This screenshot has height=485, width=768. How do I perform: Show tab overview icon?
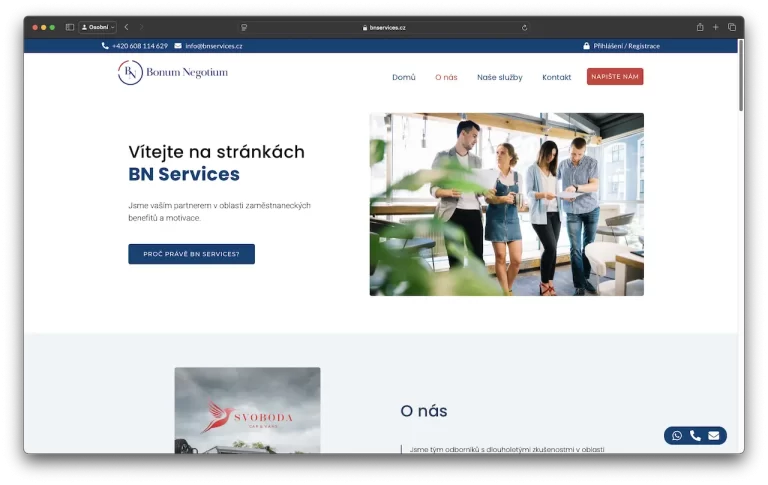(x=732, y=27)
